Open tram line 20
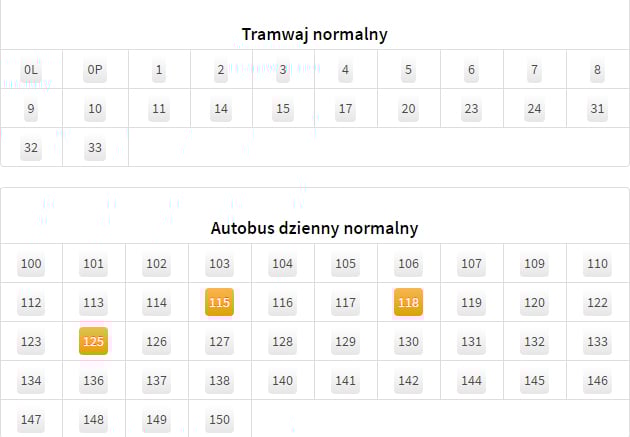 408,109
